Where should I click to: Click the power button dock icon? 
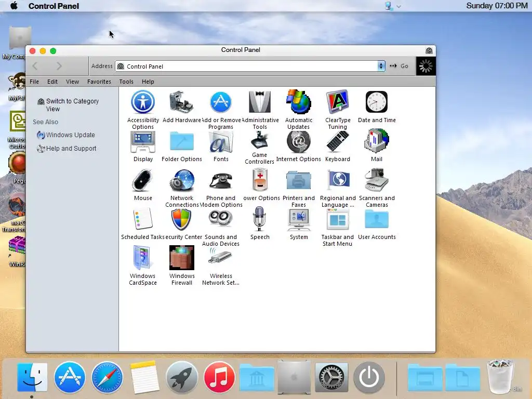(x=369, y=377)
